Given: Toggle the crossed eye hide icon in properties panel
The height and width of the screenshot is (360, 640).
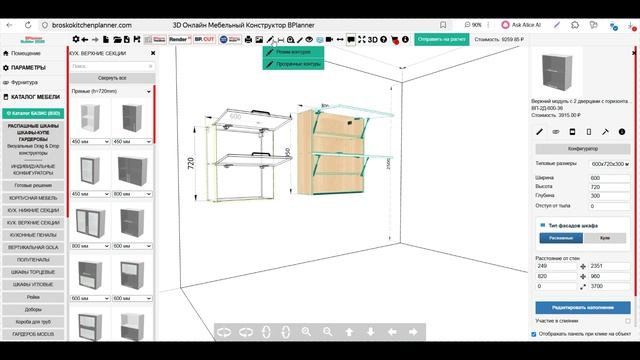Looking at the screenshot, I should coord(556,132).
